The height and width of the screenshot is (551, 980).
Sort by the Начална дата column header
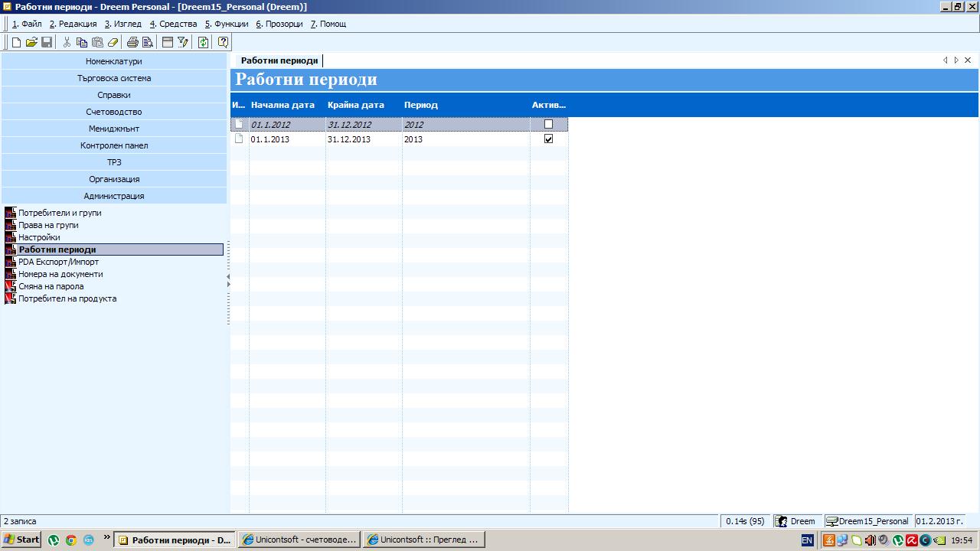point(287,105)
